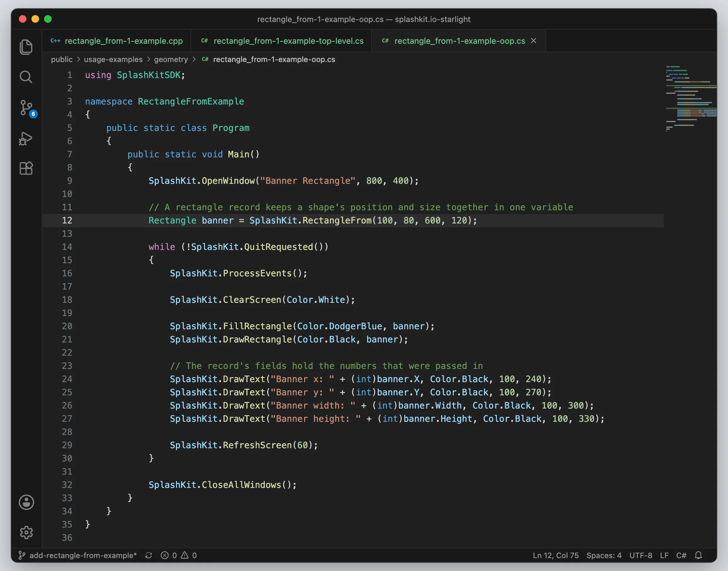Click the public breadcrumb segment

coord(61,59)
